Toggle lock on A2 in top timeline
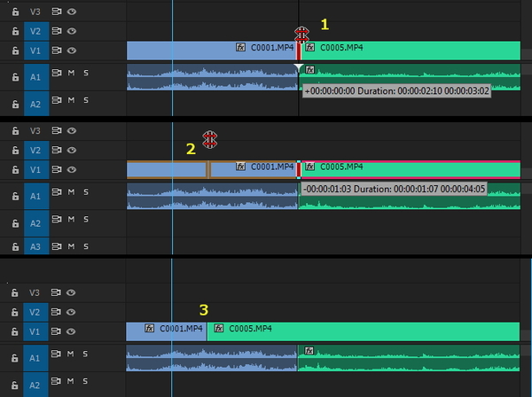532x397 pixels. [15, 104]
